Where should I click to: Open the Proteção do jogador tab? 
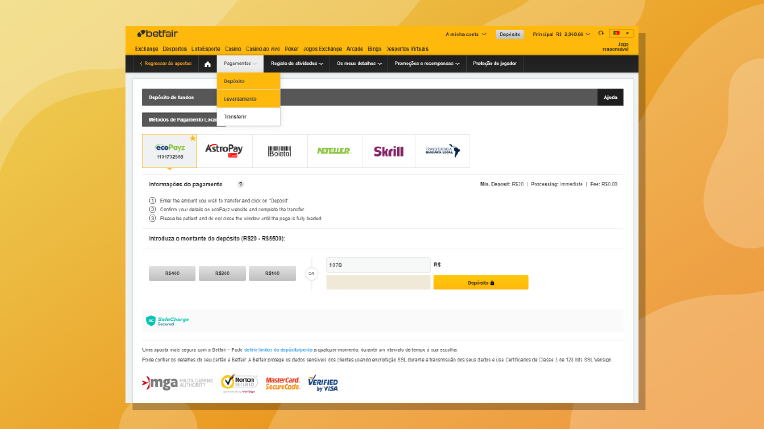(x=495, y=63)
